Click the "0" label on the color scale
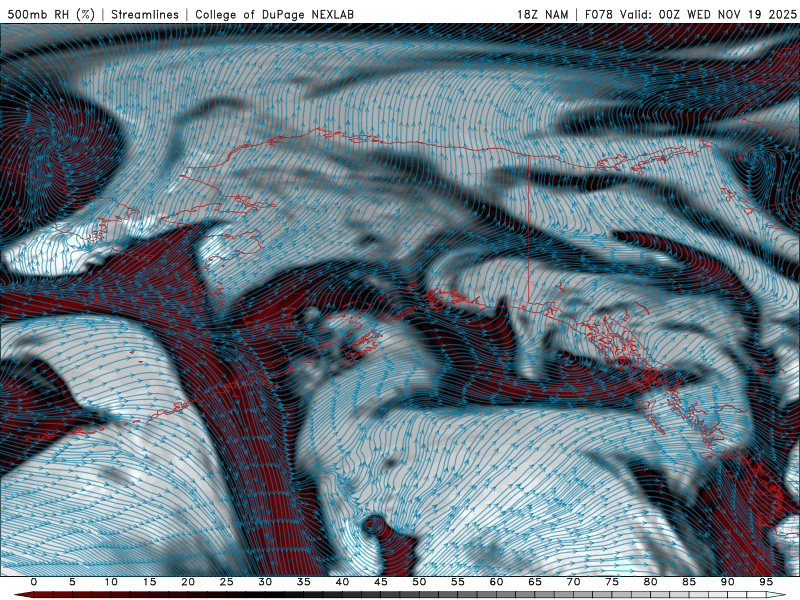 [x=34, y=582]
